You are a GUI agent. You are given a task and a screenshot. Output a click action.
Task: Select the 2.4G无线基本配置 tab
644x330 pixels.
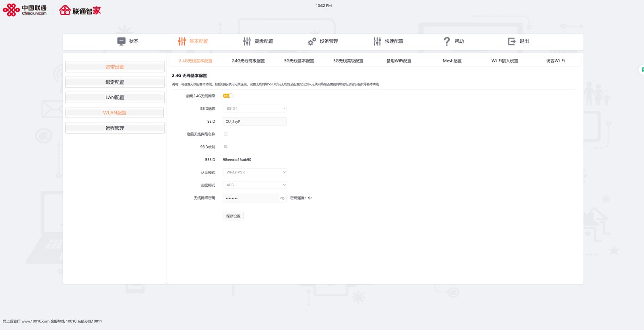[x=196, y=61]
